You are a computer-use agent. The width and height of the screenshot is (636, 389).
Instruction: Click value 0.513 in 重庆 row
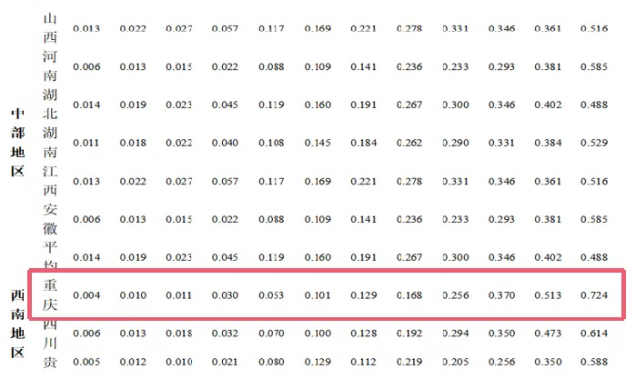tap(548, 295)
